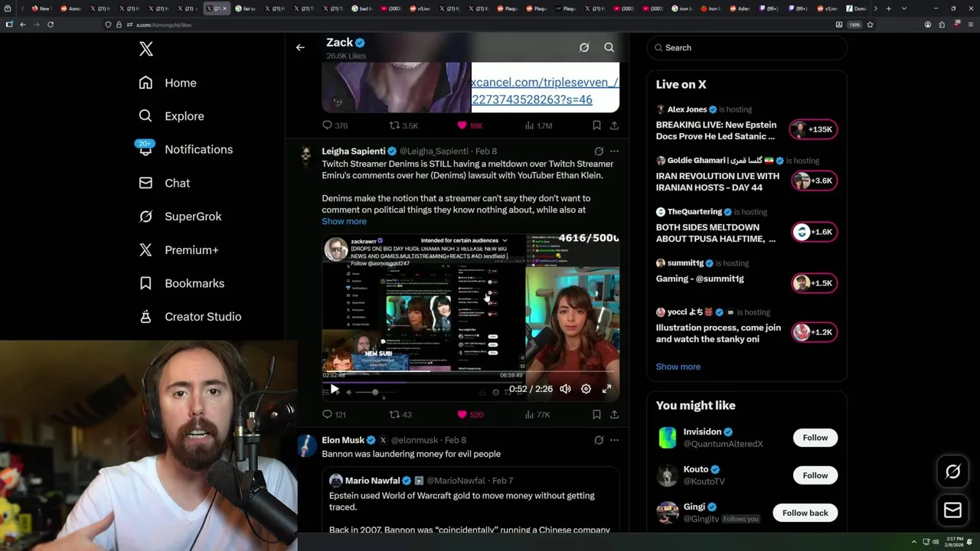The height and width of the screenshot is (551, 980).
Task: Bookmark Leigha Sapienti's post
Action: (x=596, y=415)
